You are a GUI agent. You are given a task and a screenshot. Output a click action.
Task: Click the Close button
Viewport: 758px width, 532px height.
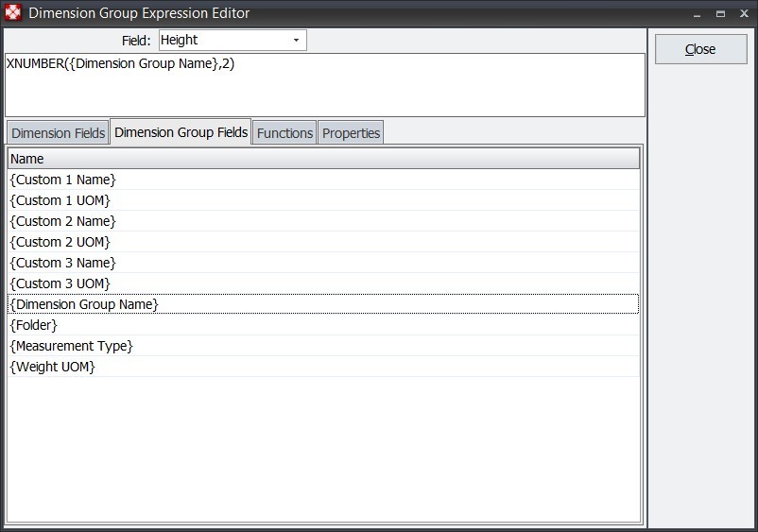pos(700,49)
